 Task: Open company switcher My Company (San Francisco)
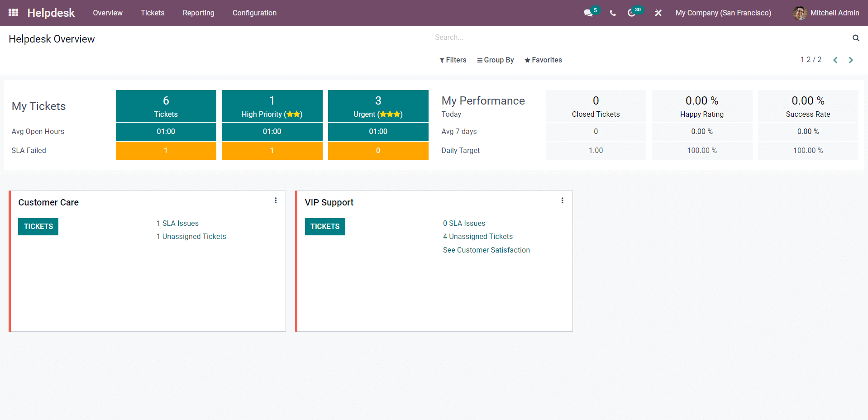click(x=723, y=13)
